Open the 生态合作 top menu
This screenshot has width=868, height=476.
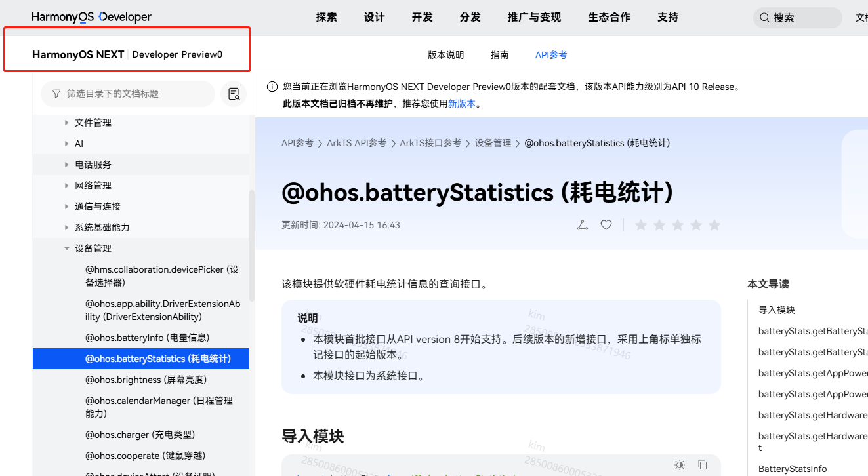click(610, 18)
